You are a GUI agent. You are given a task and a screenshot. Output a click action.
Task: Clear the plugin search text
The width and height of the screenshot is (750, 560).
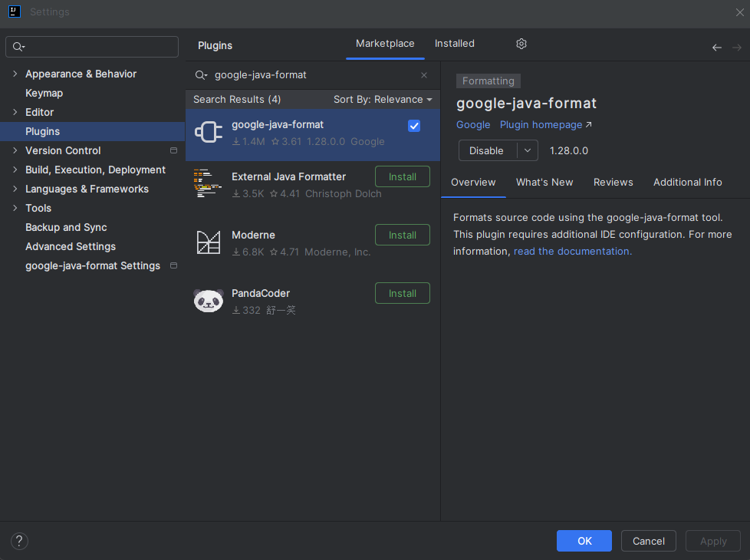click(x=424, y=75)
